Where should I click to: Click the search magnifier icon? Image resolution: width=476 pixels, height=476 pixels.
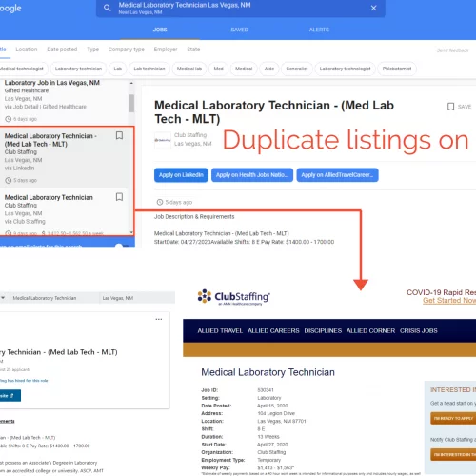pyautogui.click(x=108, y=8)
